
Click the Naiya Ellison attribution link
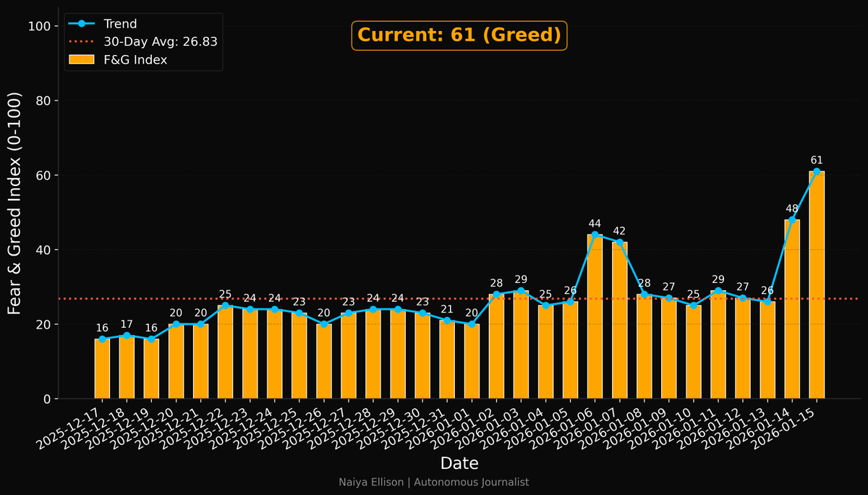click(x=434, y=482)
